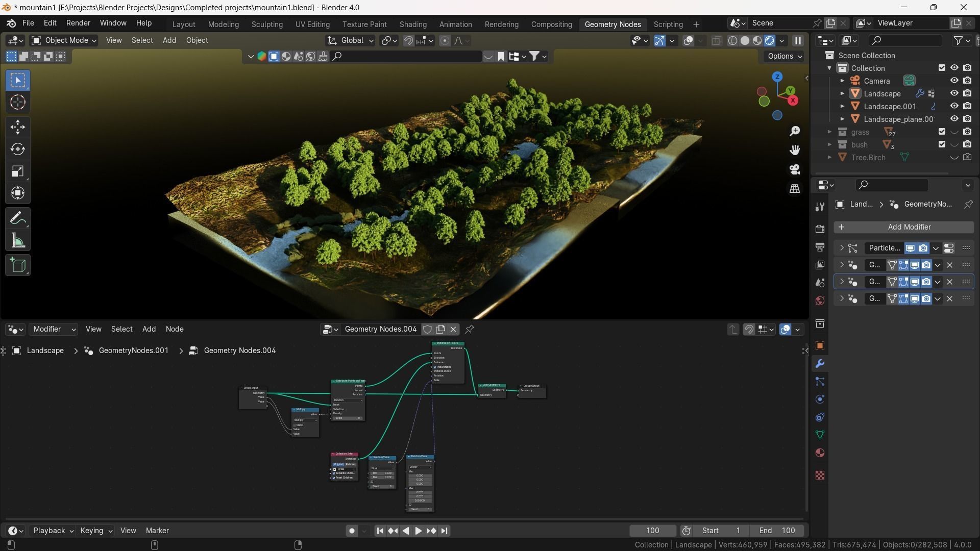The image size is (980, 551).
Task: Open the Material properties tab
Action: pos(820,453)
